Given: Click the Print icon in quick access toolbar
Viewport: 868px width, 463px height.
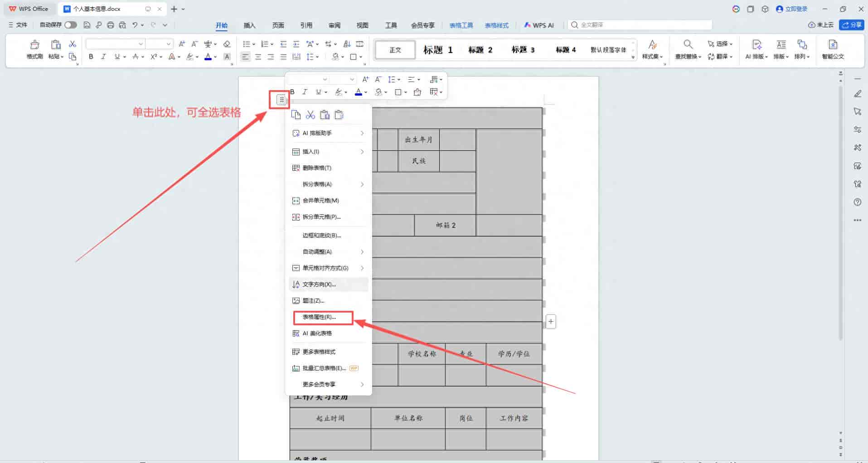Looking at the screenshot, I should [111, 25].
